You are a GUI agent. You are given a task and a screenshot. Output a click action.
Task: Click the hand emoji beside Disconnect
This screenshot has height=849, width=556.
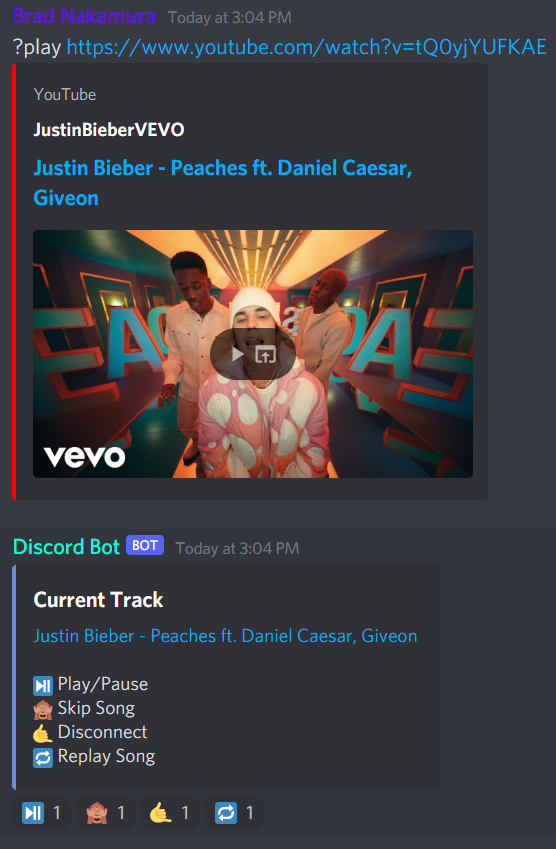43,733
